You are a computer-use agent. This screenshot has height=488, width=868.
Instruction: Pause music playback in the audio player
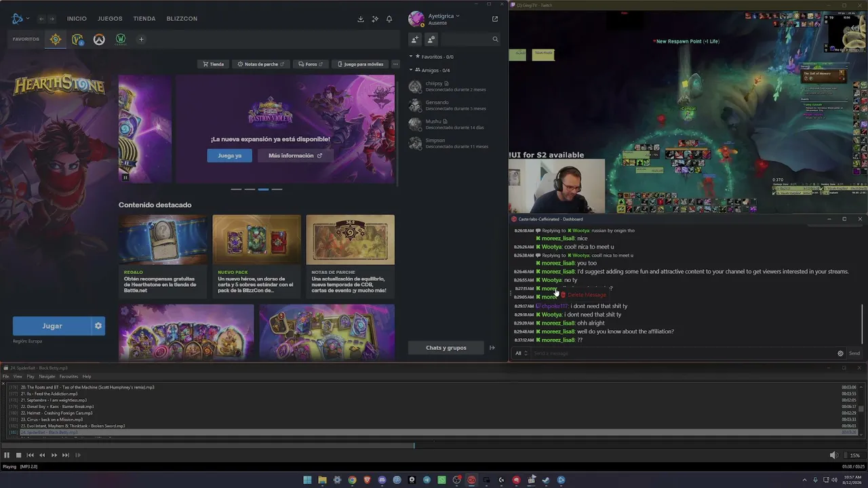click(7, 455)
